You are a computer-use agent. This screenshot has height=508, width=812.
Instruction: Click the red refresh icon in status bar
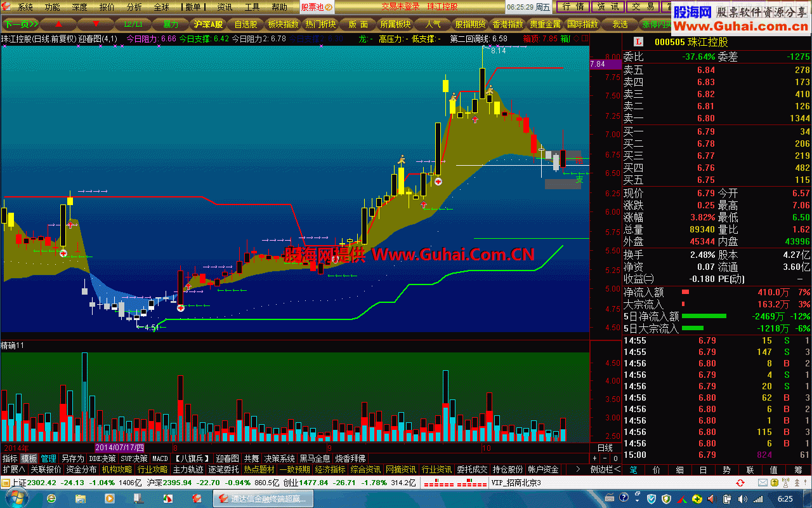point(740,483)
